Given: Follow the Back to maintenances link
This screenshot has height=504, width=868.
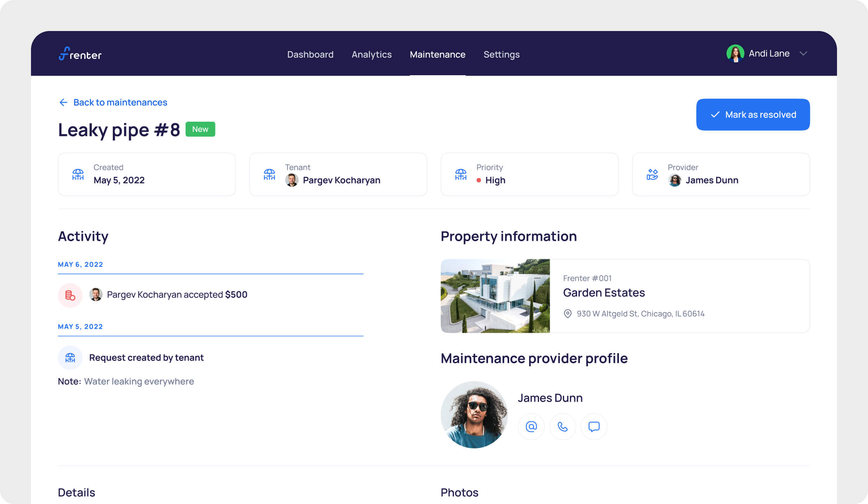Looking at the screenshot, I should 120,102.
